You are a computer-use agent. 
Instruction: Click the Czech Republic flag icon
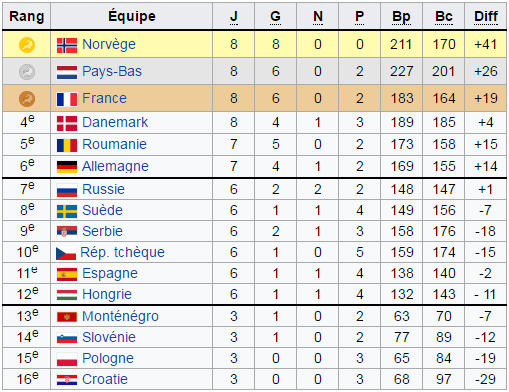(66, 253)
